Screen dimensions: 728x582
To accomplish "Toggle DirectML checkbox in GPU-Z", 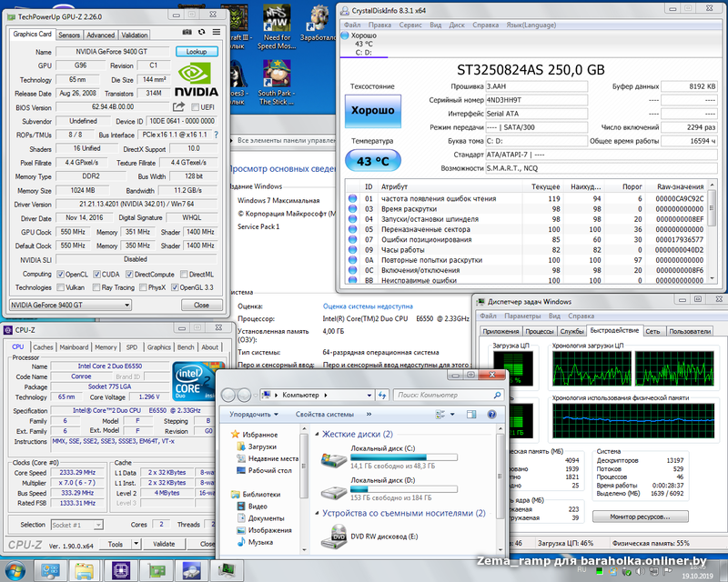I will click(x=184, y=275).
